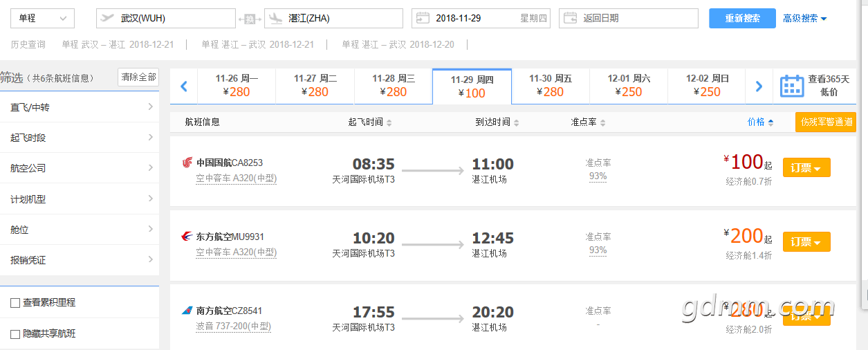Image resolution: width=868 pixels, height=350 pixels.
Task: Open history query 湛江 – 武汉 2018-12-20
Action: click(398, 44)
